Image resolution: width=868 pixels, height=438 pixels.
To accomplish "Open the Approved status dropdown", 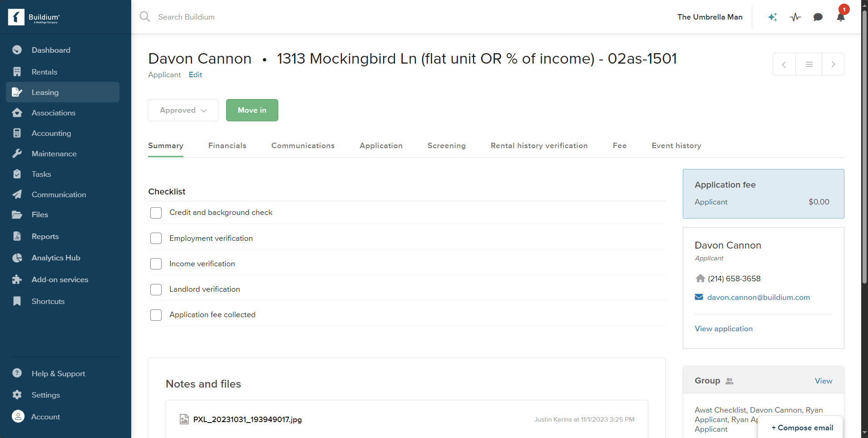I will coord(182,110).
